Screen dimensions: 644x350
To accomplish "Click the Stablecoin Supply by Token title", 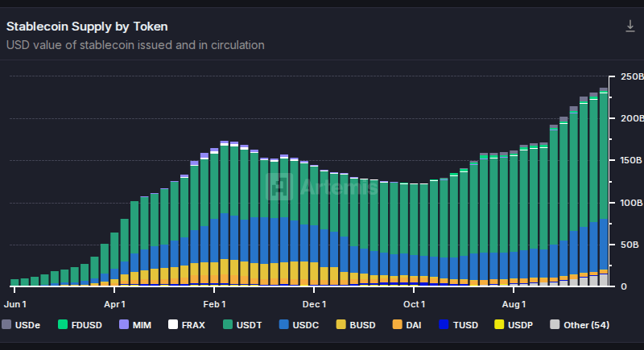I will (87, 27).
